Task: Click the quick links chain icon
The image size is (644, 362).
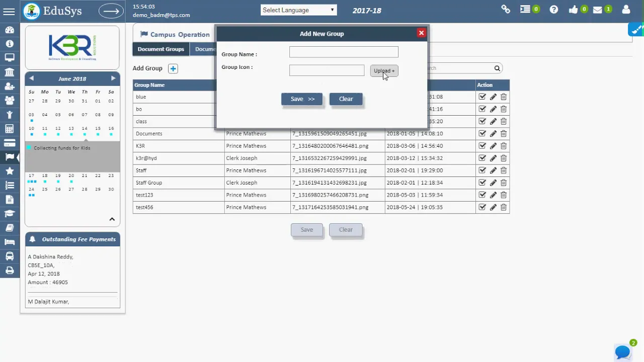Action: coord(506,9)
